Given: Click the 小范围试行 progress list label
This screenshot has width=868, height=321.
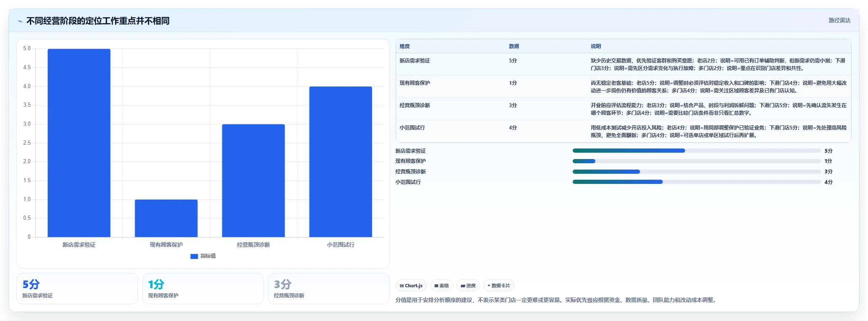Looking at the screenshot, I should point(408,182).
